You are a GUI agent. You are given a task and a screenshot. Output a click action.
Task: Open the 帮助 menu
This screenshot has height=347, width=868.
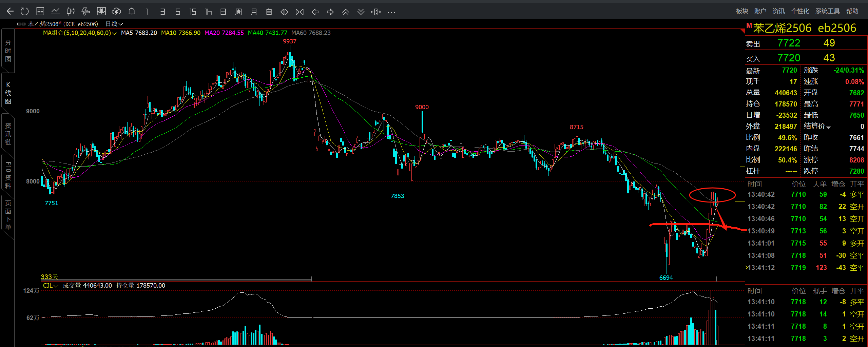[x=852, y=11]
